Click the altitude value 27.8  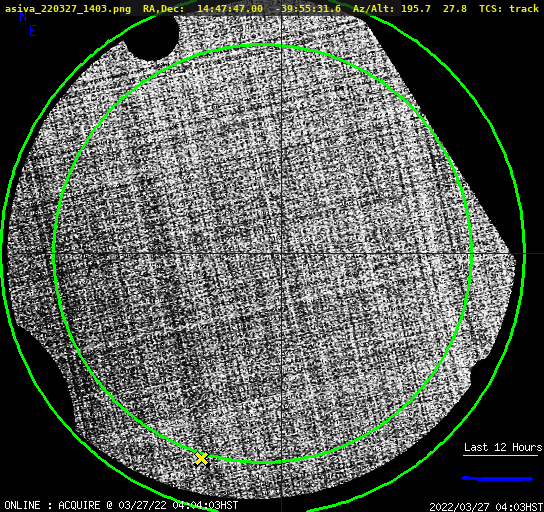(x=455, y=9)
